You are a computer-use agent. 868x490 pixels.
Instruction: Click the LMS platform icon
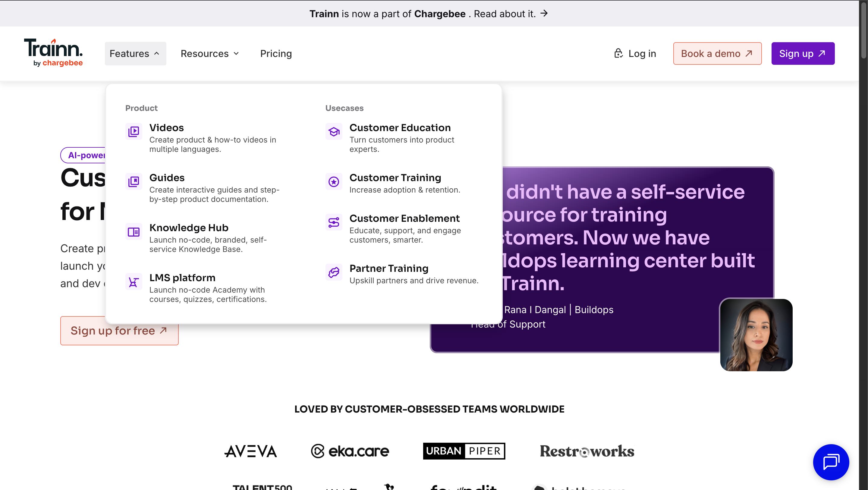click(x=134, y=281)
